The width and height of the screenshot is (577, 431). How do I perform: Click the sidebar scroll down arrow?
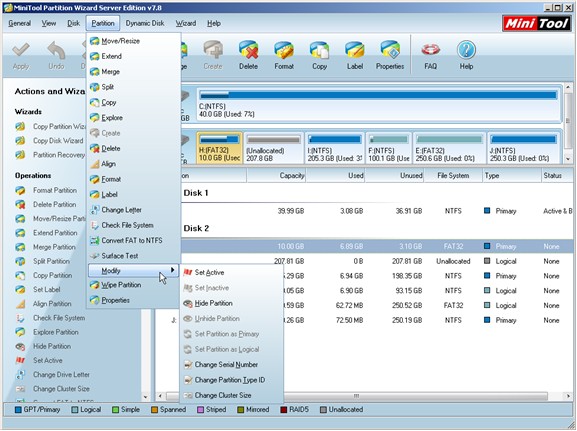click(146, 397)
